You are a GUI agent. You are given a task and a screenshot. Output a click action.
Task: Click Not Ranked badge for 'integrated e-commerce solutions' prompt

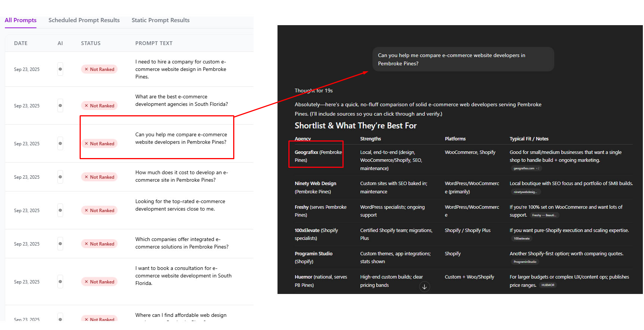point(99,244)
